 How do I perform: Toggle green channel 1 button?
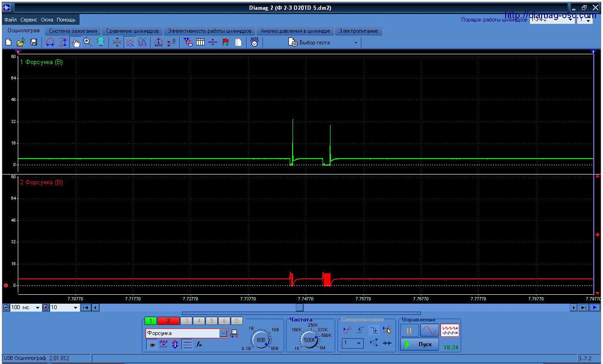(151, 321)
